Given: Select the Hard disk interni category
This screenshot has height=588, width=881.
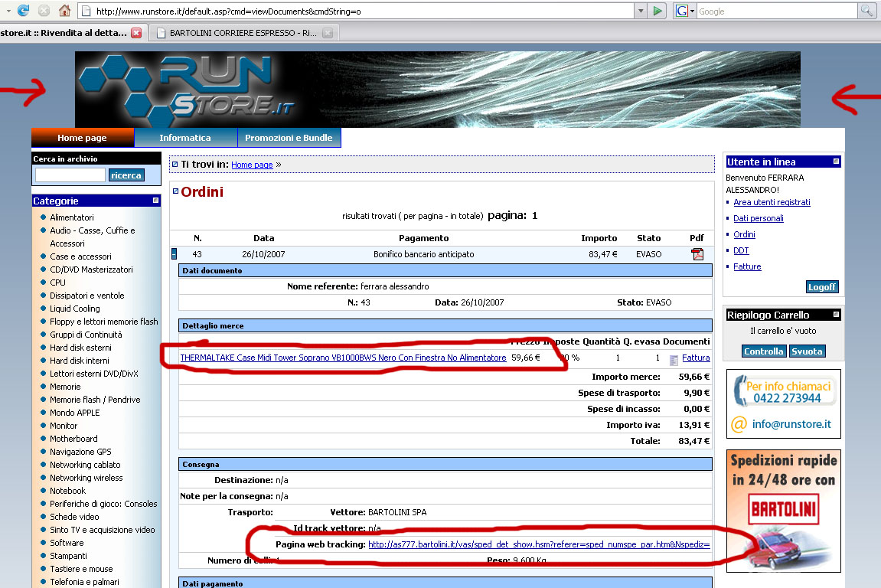Looking at the screenshot, I should pos(80,361).
